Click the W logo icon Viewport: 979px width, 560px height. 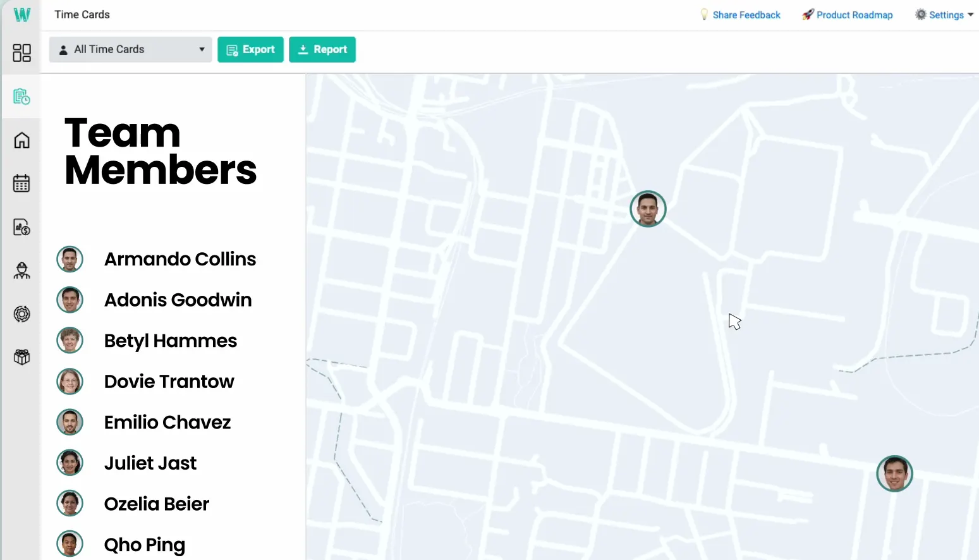(x=22, y=15)
